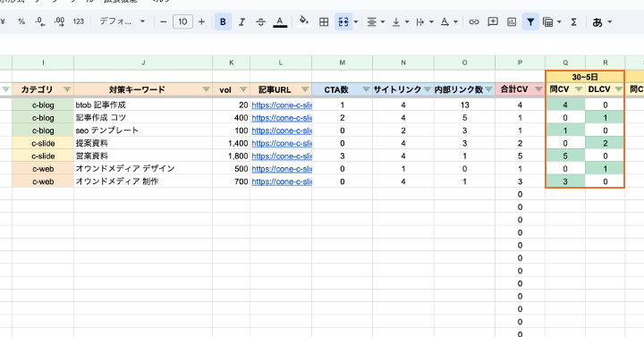Click the merge cells icon
The width and height of the screenshot is (644, 337).
click(343, 21)
